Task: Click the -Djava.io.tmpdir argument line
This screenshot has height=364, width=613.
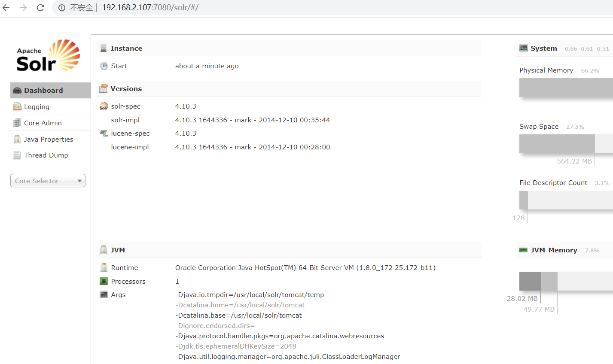Action: (250, 295)
